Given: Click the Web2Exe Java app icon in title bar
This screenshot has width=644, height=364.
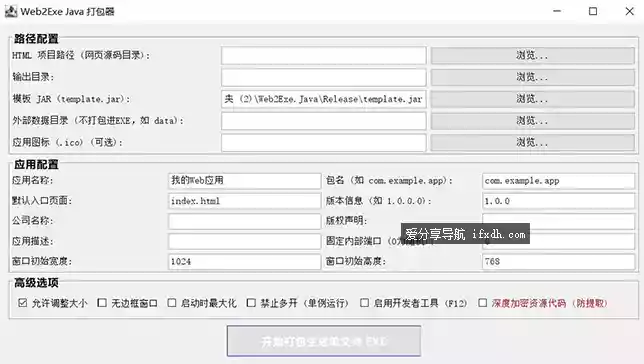Looking at the screenshot, I should (x=11, y=12).
